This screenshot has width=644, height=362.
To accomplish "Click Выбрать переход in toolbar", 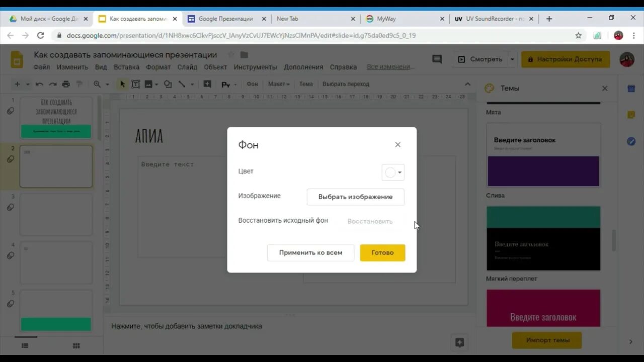I will [346, 84].
